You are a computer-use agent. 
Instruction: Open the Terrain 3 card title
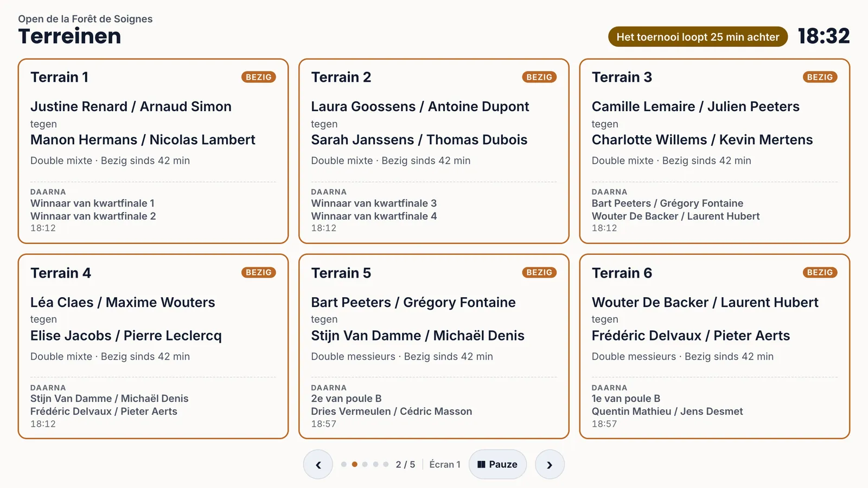coord(622,77)
